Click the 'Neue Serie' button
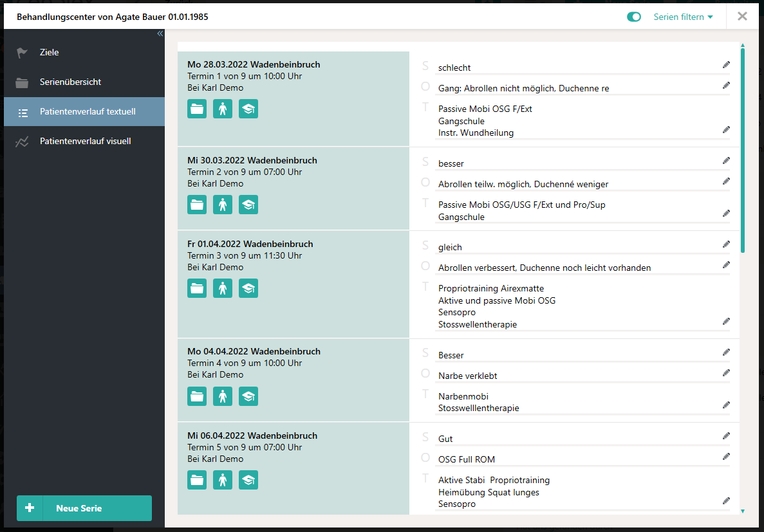Viewport: 764px width, 532px height. [84, 508]
